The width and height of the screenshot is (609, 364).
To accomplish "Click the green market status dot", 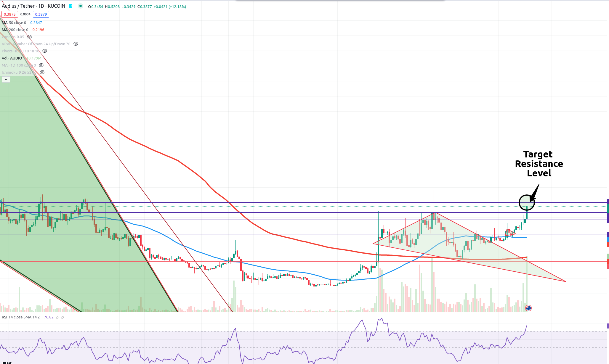I will coord(80,6).
